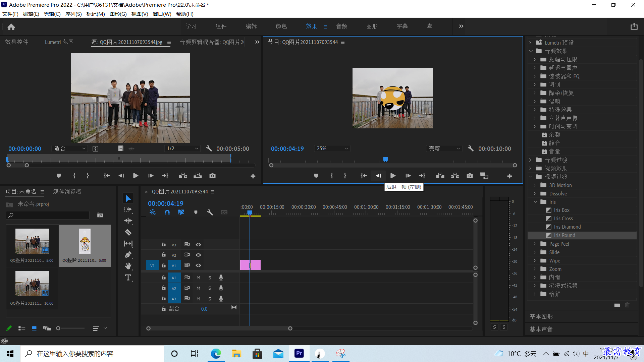Viewport: 644px width, 362px height.
Task: Export frame camera icon in Source monitor
Action: [x=212, y=176]
